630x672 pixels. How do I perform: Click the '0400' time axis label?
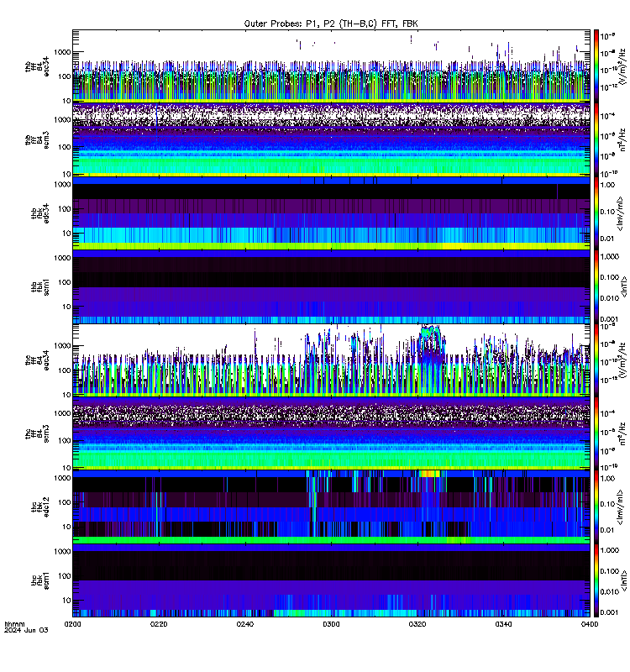(590, 624)
